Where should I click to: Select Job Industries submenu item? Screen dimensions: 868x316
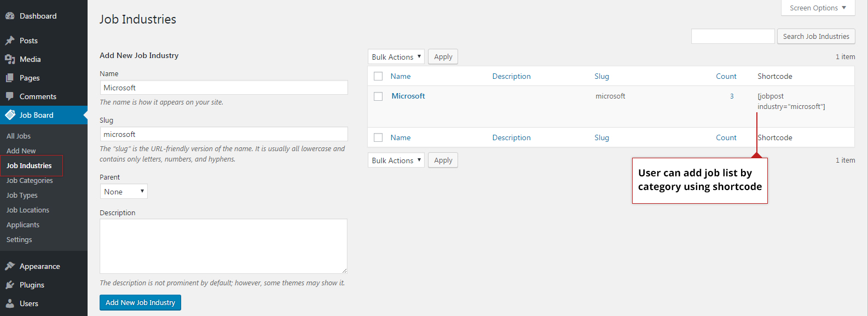(x=29, y=165)
